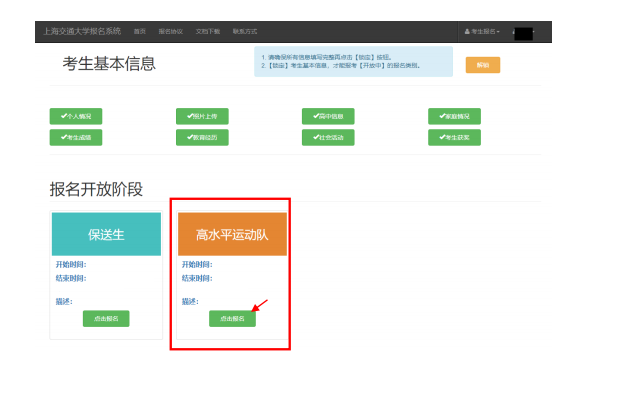Open the checked 考生获奖 section

[454, 137]
